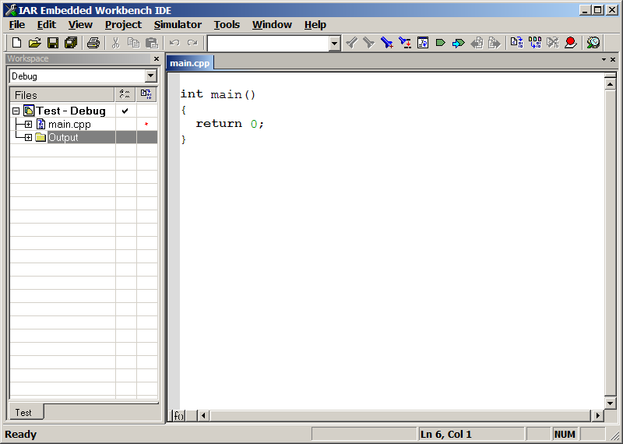Image resolution: width=623 pixels, height=444 pixels.
Task: Collapse the Test - Debug project node
Action: point(16,111)
